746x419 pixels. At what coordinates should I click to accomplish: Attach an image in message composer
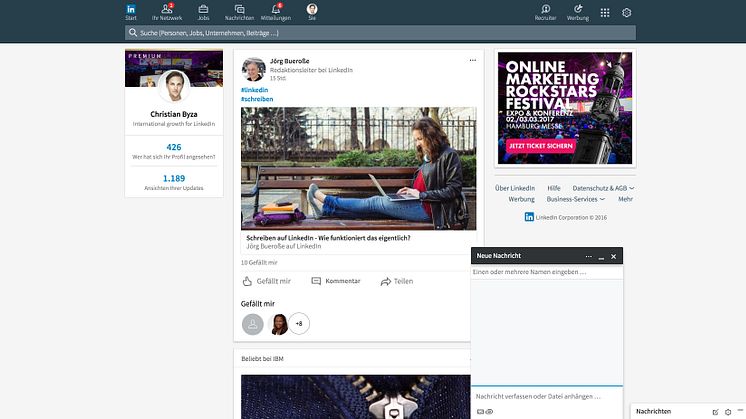[x=480, y=412]
